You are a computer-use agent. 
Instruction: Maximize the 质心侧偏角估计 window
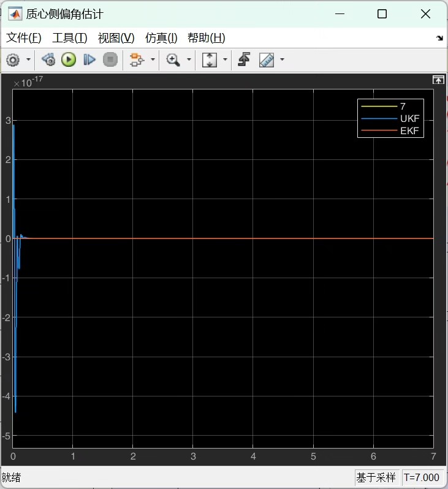point(382,14)
